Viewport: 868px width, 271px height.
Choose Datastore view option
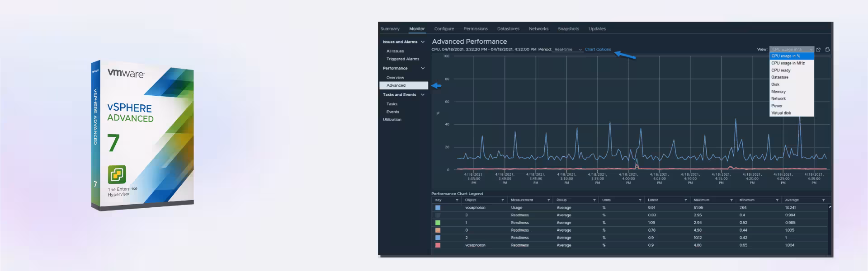[x=792, y=77]
